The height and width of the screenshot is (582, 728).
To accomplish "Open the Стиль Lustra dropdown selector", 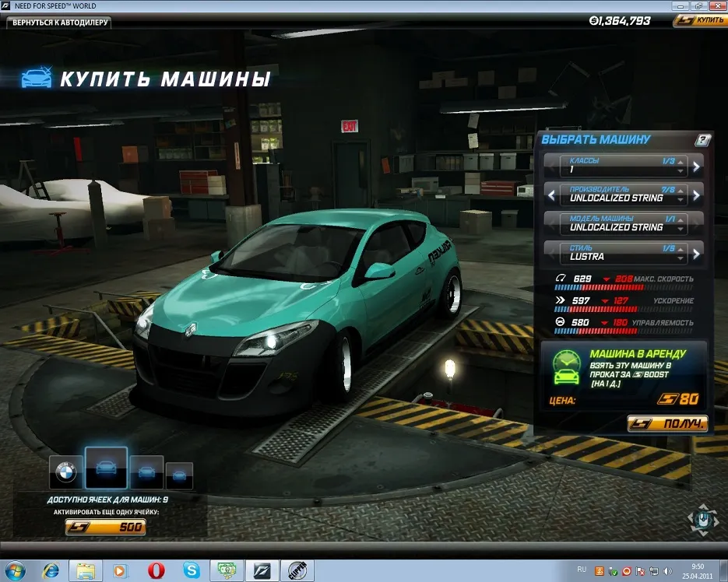I will (624, 253).
